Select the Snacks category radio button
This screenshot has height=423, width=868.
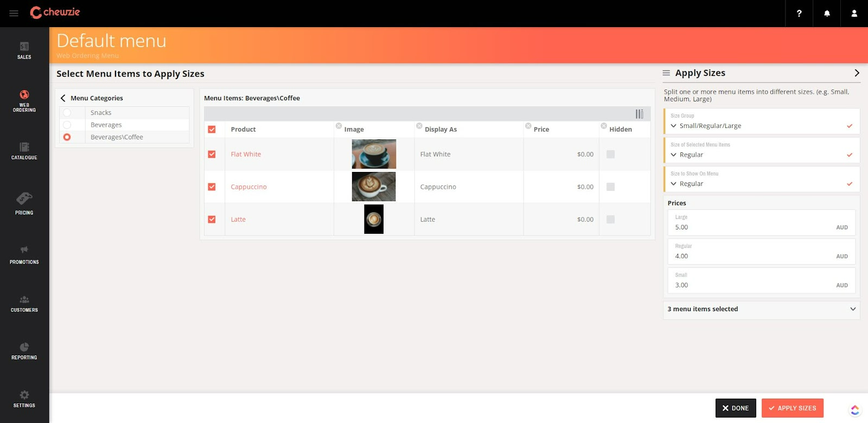pyautogui.click(x=67, y=113)
